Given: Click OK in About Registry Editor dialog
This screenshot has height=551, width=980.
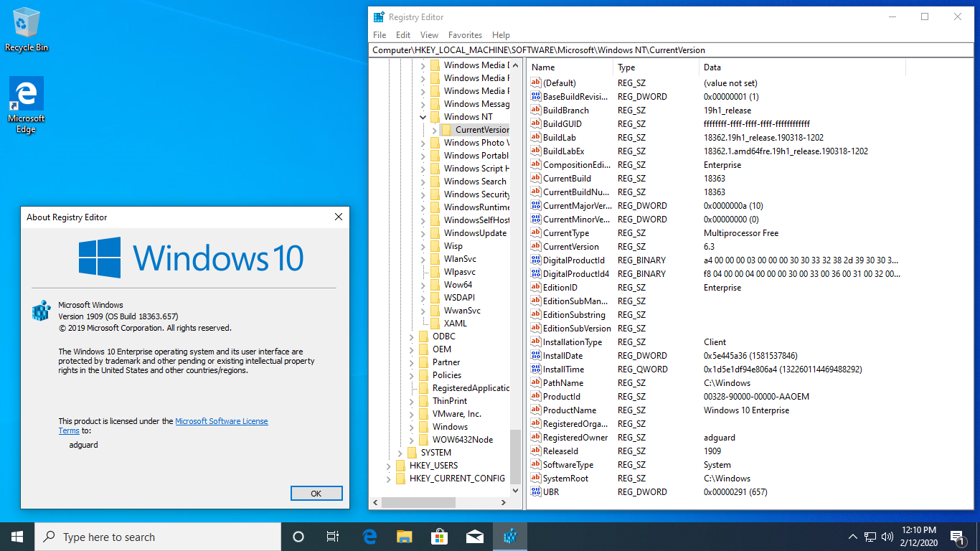Looking at the screenshot, I should point(316,494).
